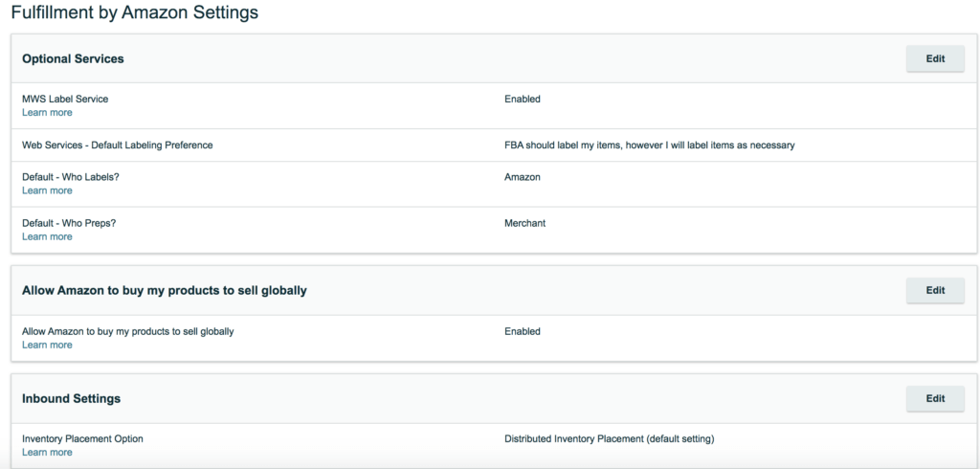Select the Optional Services section heading
This screenshot has width=980, height=469.
tap(73, 58)
